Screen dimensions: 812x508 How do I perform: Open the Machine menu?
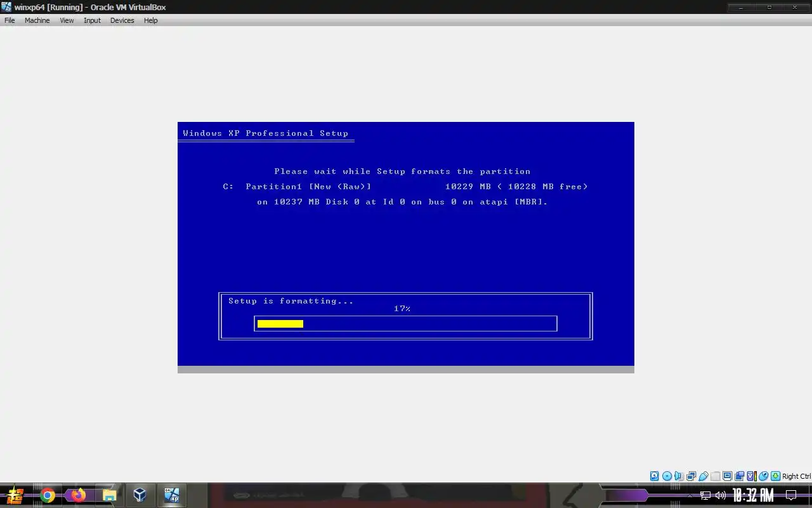[37, 20]
